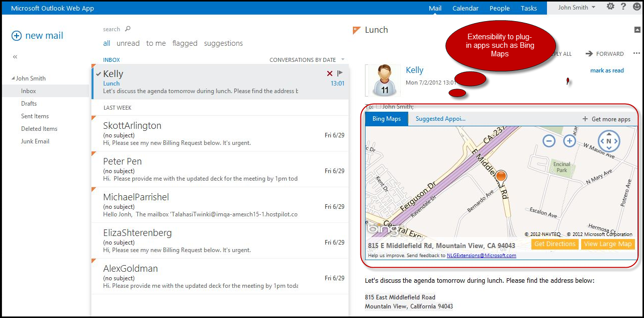Collapse the John Smith folder tree
This screenshot has width=644, height=318.
(x=13, y=79)
